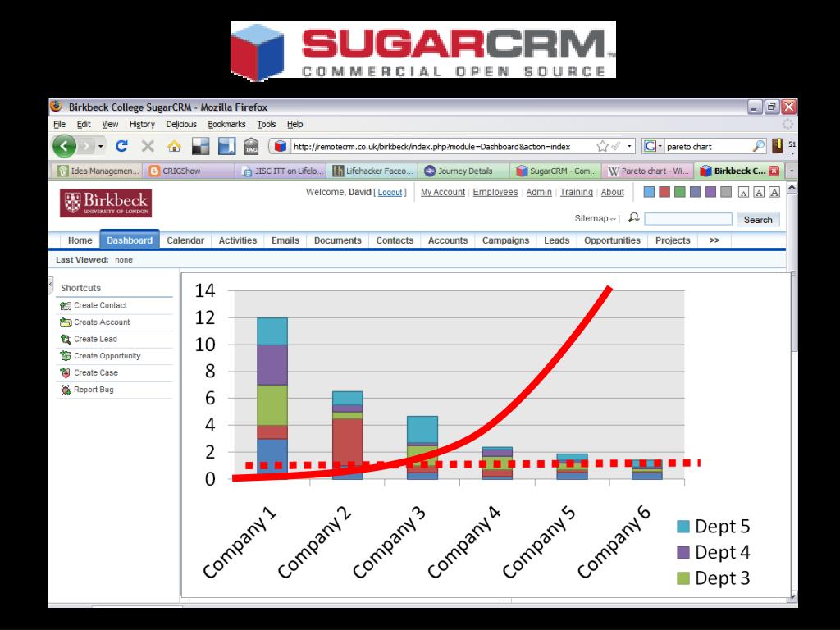The image size is (840, 630).
Task: Select the green theme color swatch
Action: [x=680, y=192]
